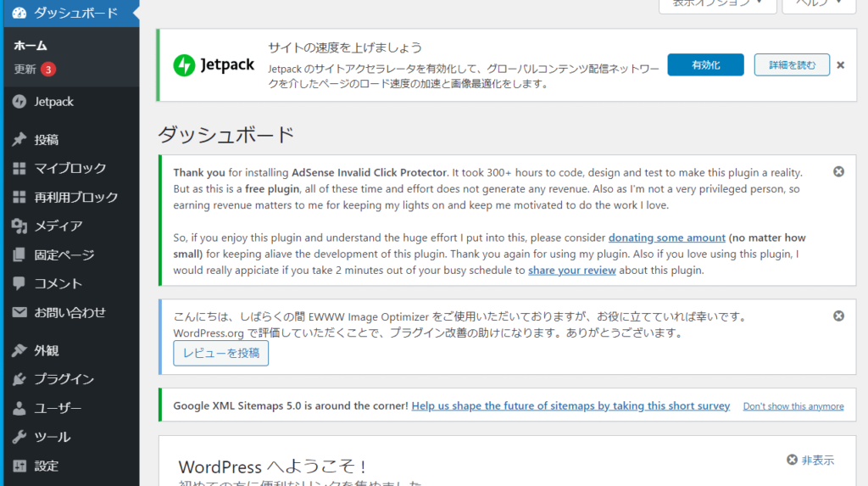Click the wrench icon next to ツール
This screenshot has width=868, height=486.
[x=19, y=437]
